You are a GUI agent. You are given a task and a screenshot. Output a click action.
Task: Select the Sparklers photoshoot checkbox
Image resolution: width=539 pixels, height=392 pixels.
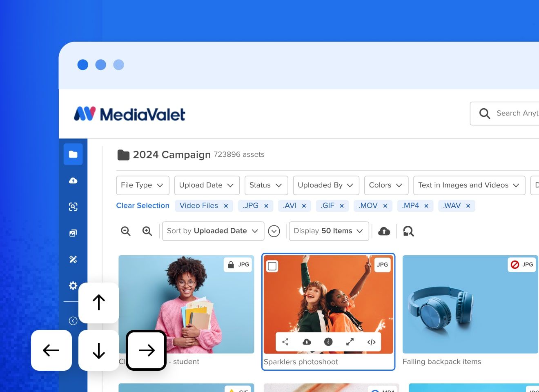pos(272,266)
